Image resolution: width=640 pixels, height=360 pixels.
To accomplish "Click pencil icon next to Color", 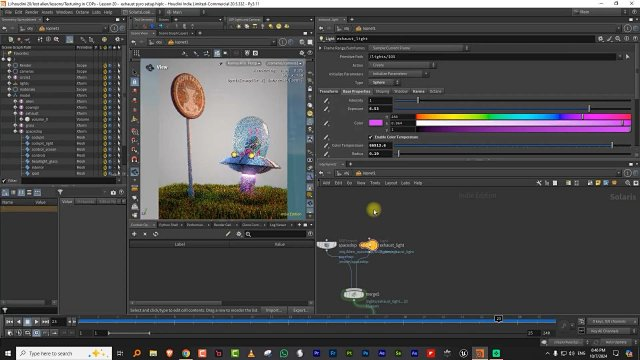I will tap(326, 123).
